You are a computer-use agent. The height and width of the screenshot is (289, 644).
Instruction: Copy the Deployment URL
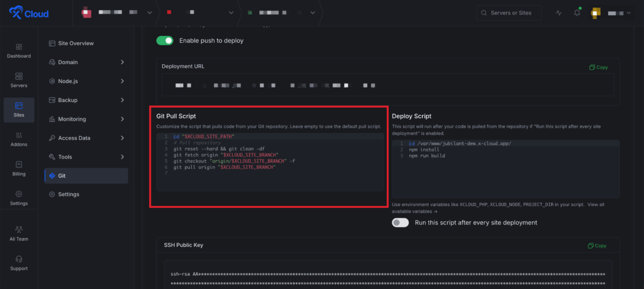(598, 67)
